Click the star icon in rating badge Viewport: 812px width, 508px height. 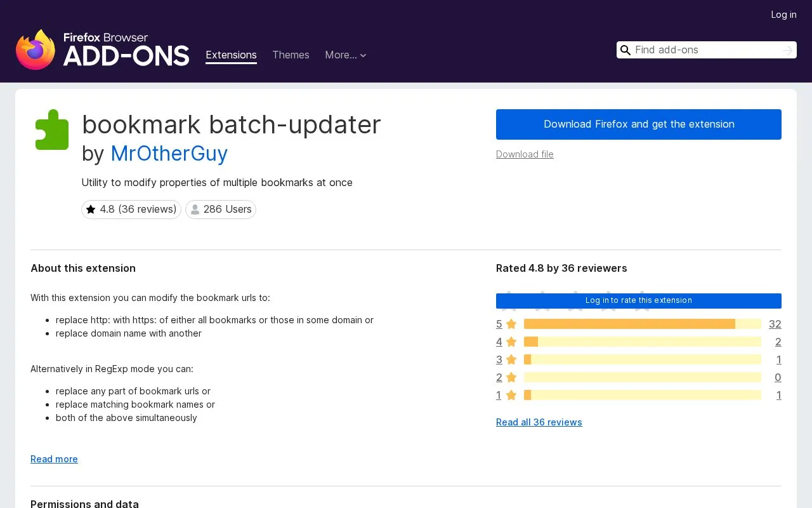[x=91, y=210]
